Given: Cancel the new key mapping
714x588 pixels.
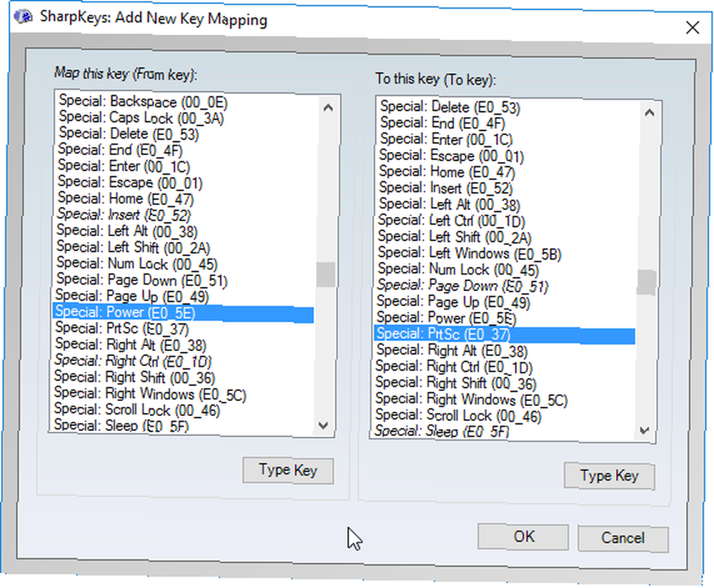Looking at the screenshot, I should tap(623, 538).
